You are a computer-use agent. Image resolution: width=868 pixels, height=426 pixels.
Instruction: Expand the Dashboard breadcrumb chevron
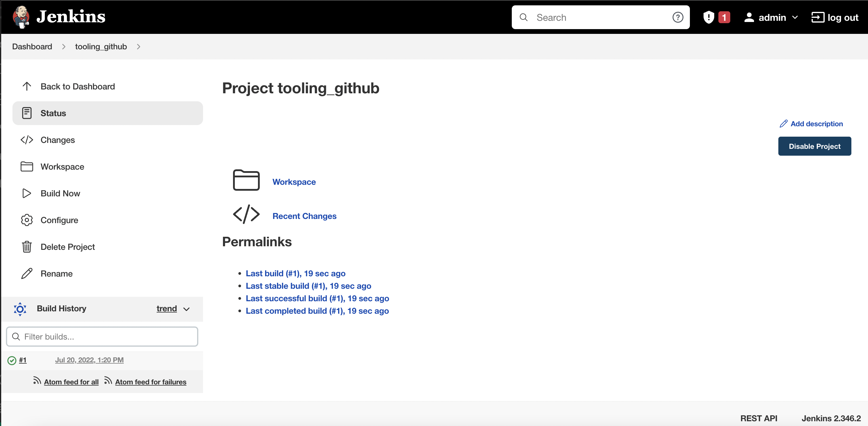coord(63,47)
